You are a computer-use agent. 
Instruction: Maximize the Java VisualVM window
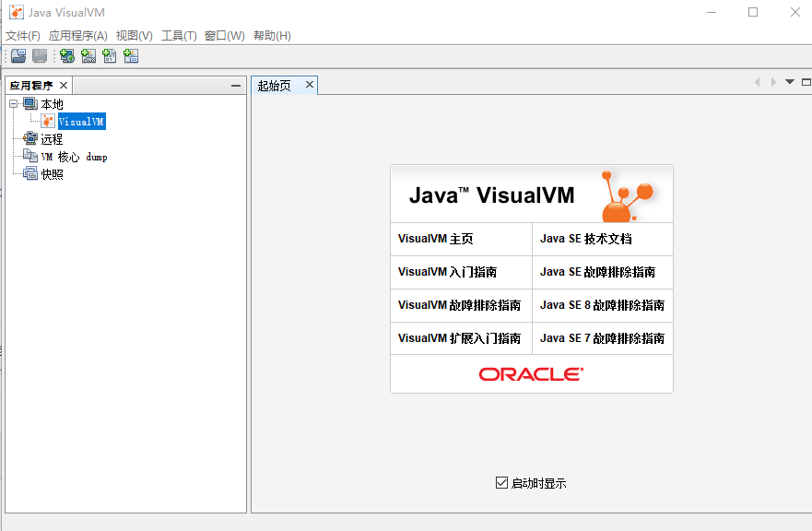(x=753, y=12)
